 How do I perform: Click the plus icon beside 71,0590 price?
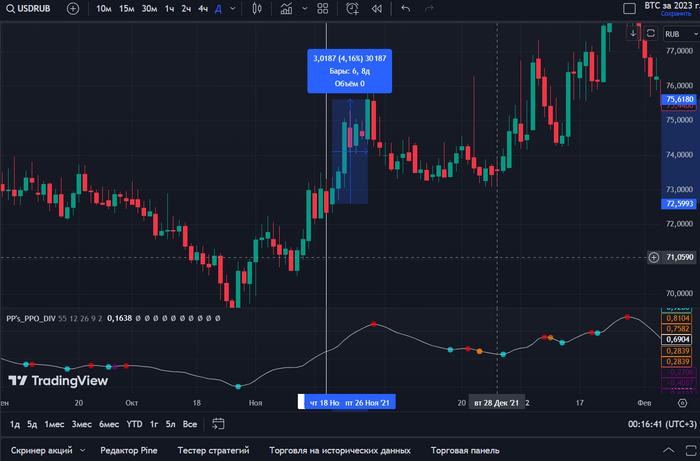(654, 257)
